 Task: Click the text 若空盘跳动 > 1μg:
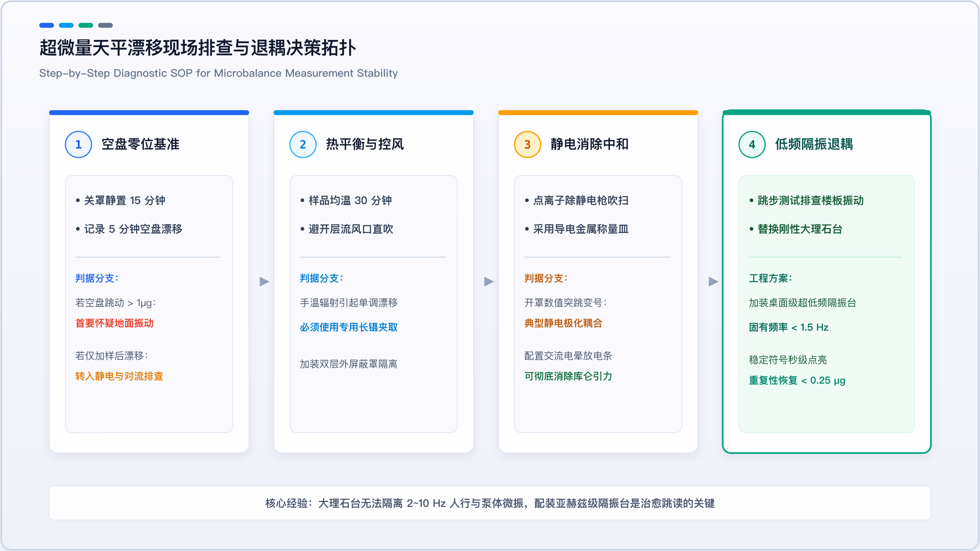coord(116,303)
